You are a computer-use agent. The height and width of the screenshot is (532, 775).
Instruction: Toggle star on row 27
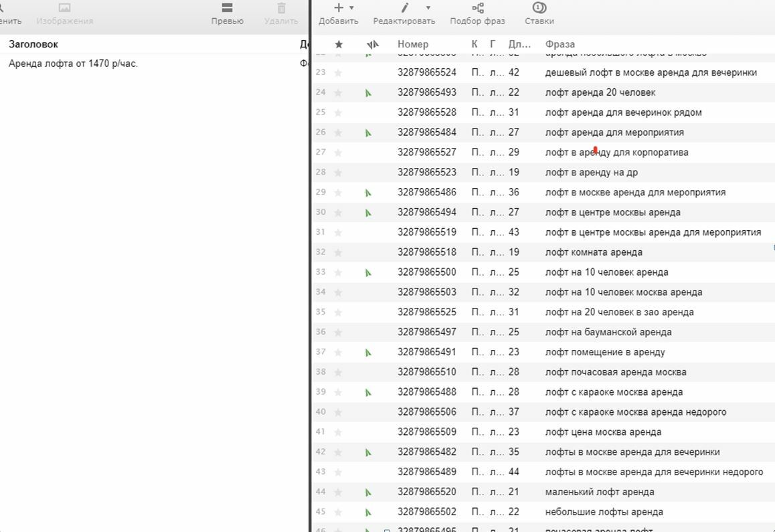[x=338, y=153]
